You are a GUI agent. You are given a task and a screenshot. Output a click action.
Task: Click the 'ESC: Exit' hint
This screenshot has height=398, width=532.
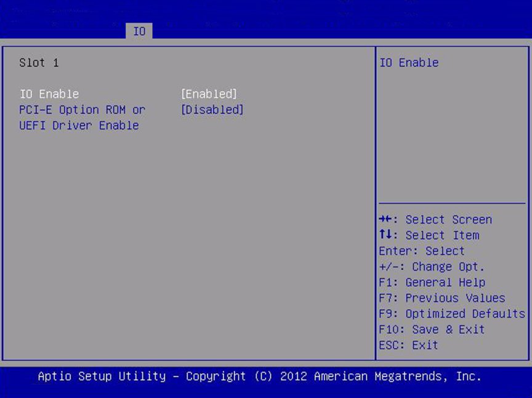tap(408, 345)
